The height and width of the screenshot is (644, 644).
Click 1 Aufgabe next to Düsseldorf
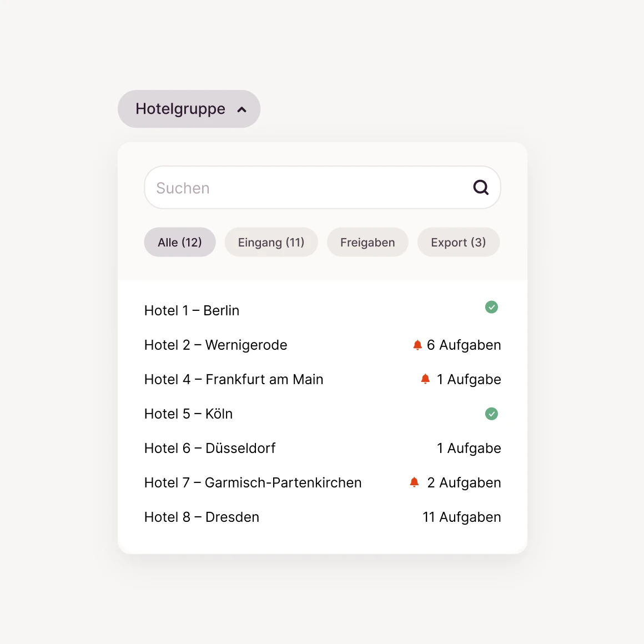coord(469,448)
